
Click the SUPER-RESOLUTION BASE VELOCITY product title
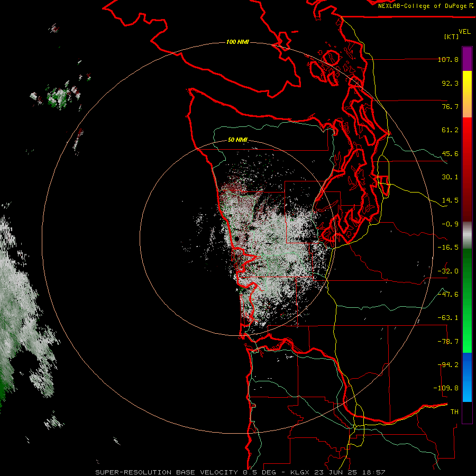[x=167, y=472]
